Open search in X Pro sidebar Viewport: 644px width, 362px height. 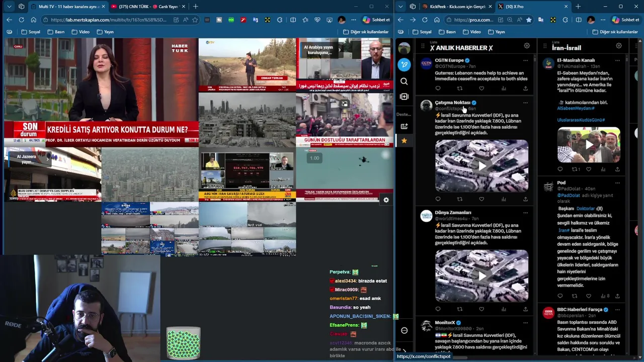coord(404,81)
